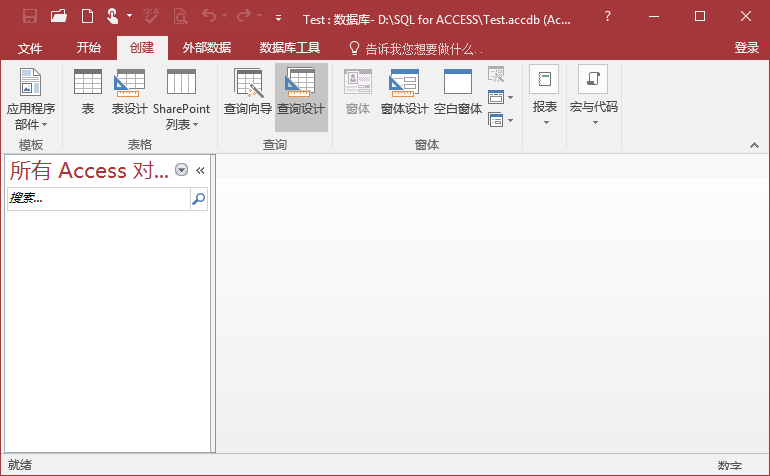Redo the last action
770x476 pixels.
[x=244, y=16]
